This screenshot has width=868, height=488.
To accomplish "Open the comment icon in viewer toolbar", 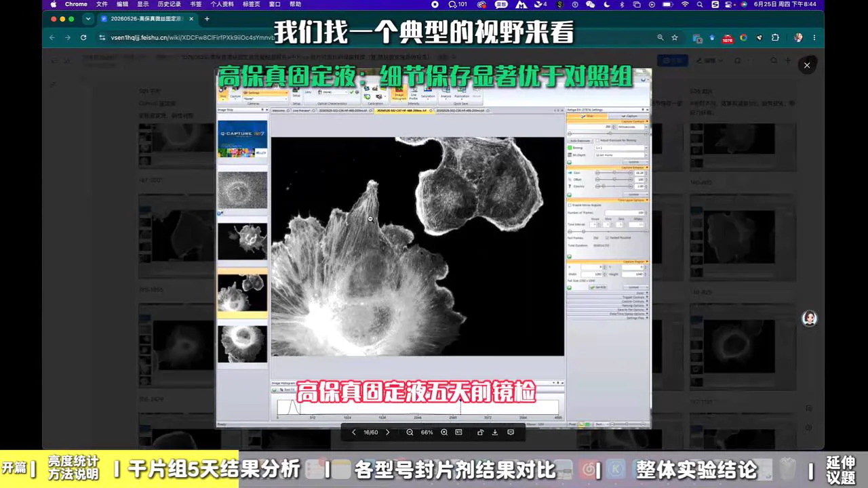I will (x=511, y=432).
